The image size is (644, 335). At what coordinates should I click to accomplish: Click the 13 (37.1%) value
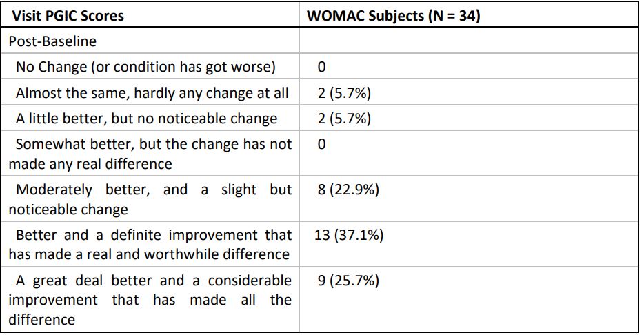click(349, 235)
